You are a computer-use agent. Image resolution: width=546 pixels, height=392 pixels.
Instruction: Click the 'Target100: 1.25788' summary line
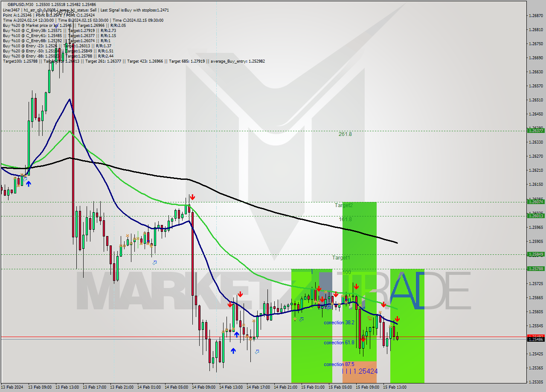(x=134, y=61)
